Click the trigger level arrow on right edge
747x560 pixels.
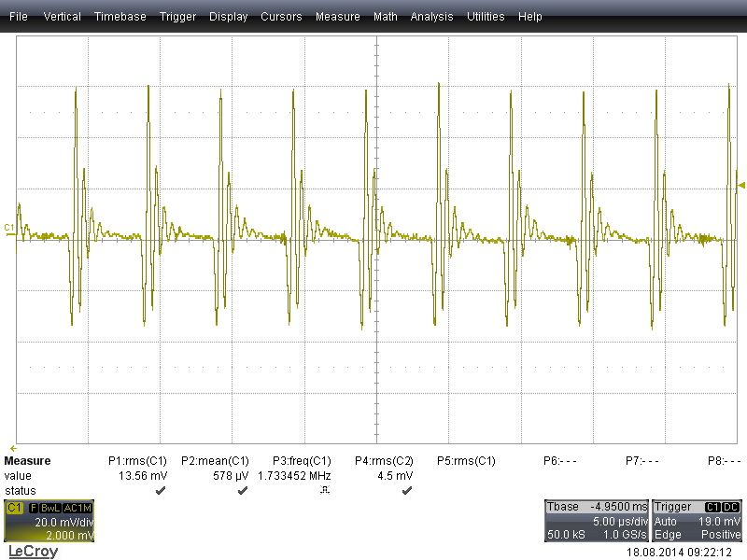click(x=741, y=185)
